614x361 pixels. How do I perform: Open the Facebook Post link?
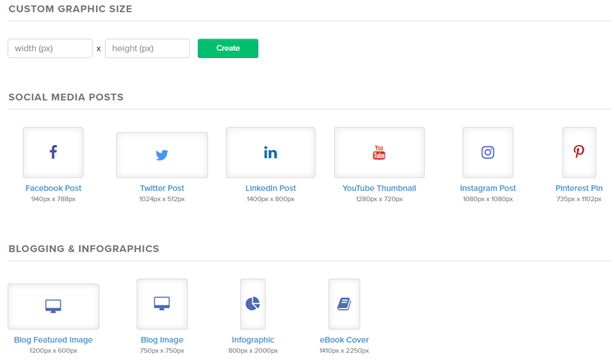(53, 188)
